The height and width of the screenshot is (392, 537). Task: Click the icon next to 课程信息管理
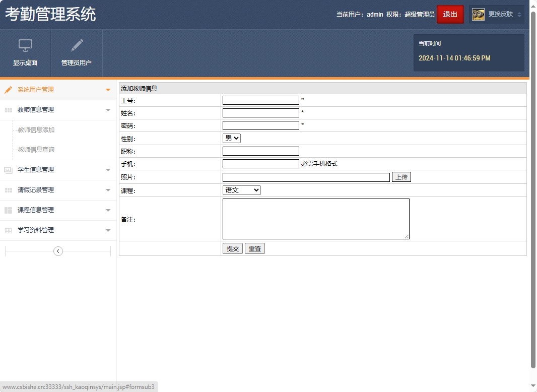8,210
